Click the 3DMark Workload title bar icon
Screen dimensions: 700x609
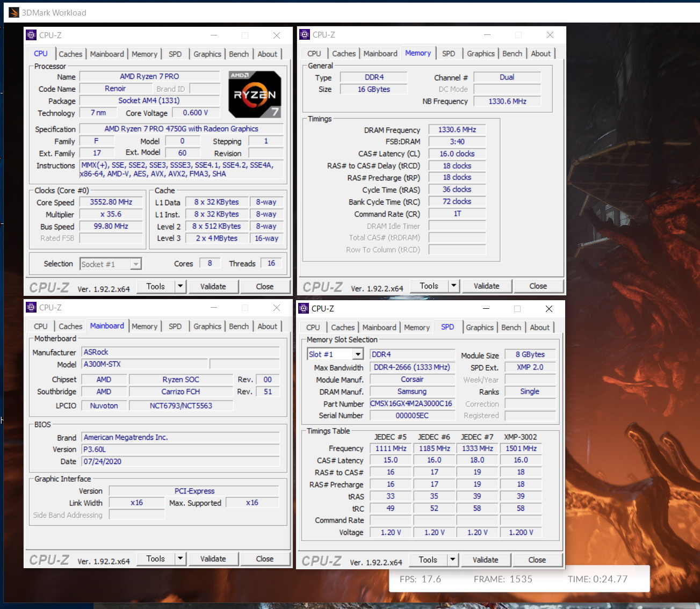[x=14, y=12]
